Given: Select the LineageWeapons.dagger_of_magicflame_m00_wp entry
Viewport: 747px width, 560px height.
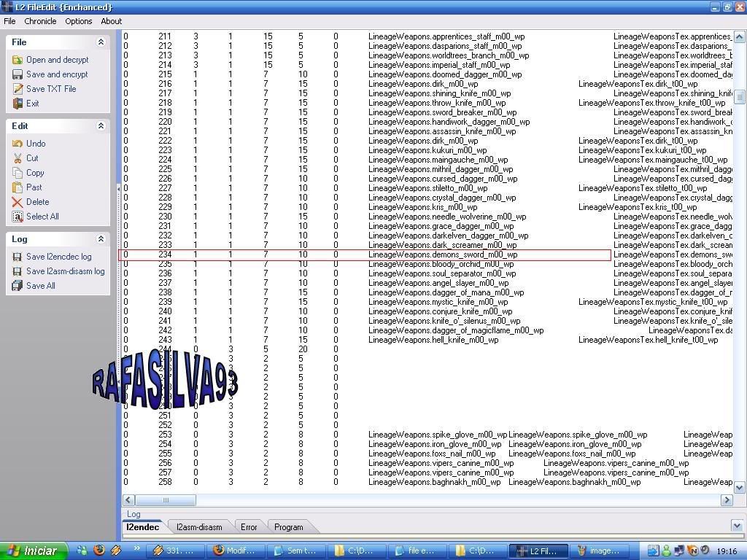Looking at the screenshot, I should pyautogui.click(x=456, y=330).
